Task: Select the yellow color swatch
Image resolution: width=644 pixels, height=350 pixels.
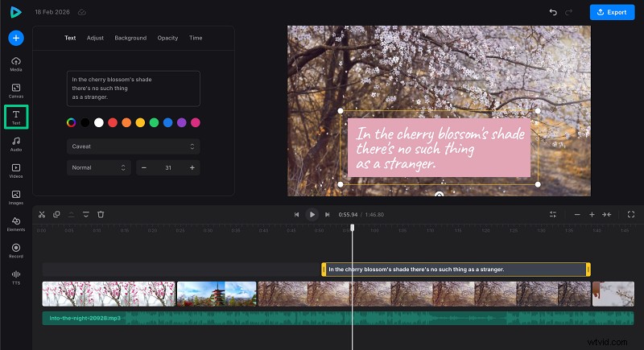Action: (x=140, y=122)
